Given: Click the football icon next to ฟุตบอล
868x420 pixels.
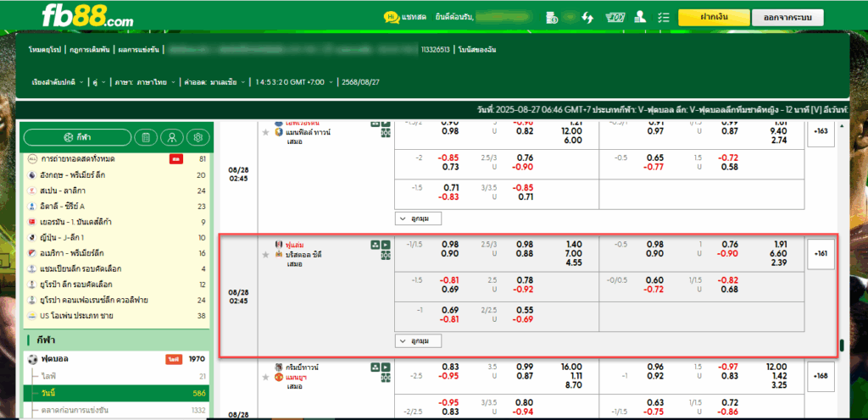Looking at the screenshot, I should click(x=31, y=359).
